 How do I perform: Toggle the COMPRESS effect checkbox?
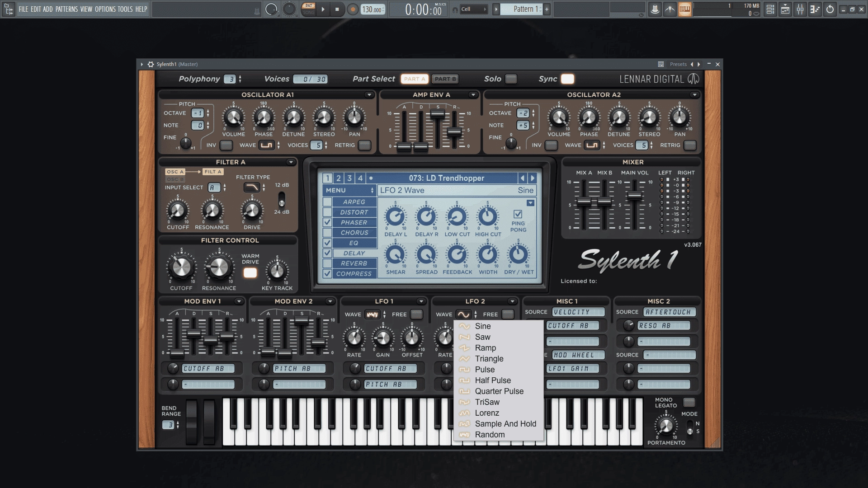coord(327,274)
